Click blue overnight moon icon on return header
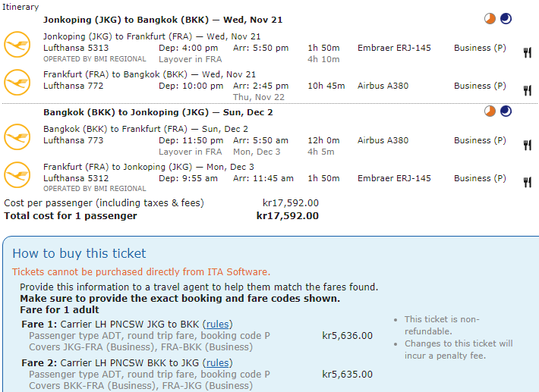Viewport: 539px width, 392px height. [x=506, y=112]
